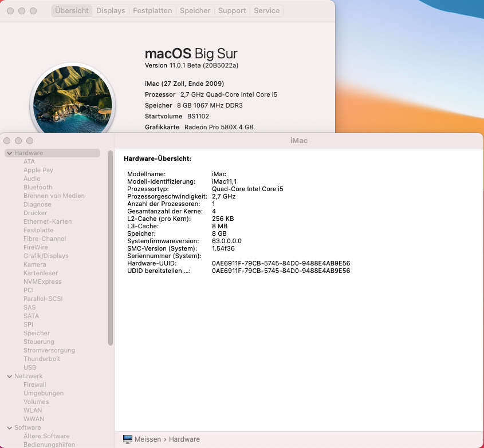Select Bedienungshilfen under Software

[49, 445]
